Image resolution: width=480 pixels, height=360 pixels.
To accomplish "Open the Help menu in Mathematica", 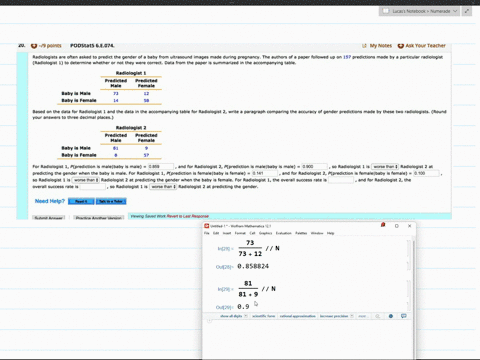I will point(330,233).
